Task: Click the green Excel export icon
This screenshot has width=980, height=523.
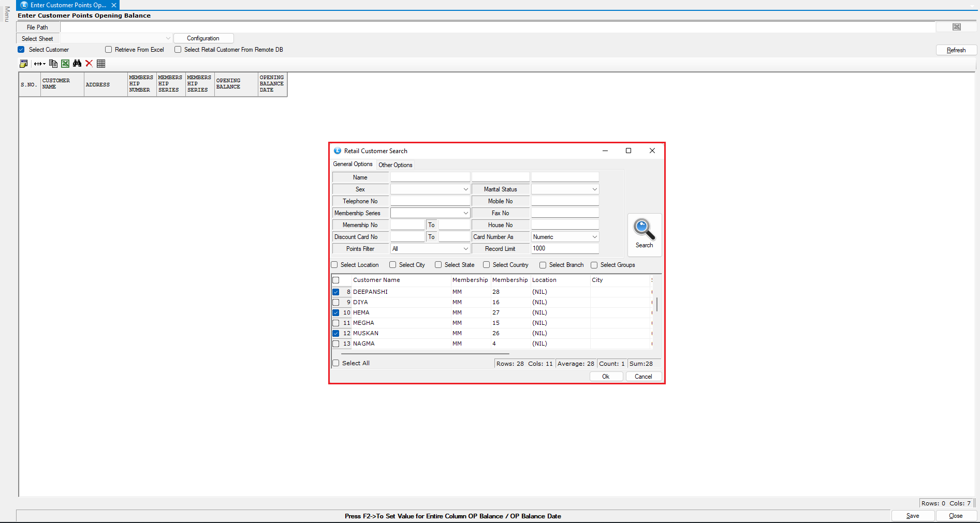Action: (x=65, y=64)
